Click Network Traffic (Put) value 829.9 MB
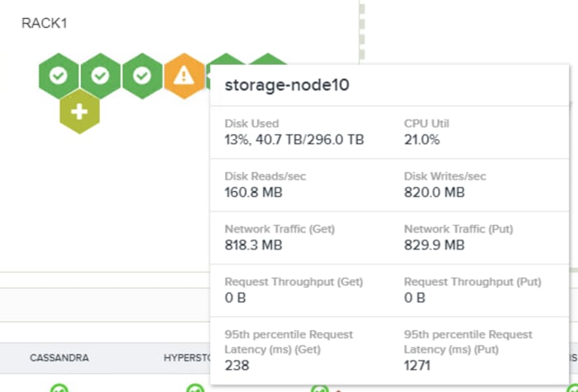The image size is (578, 392). (x=435, y=245)
